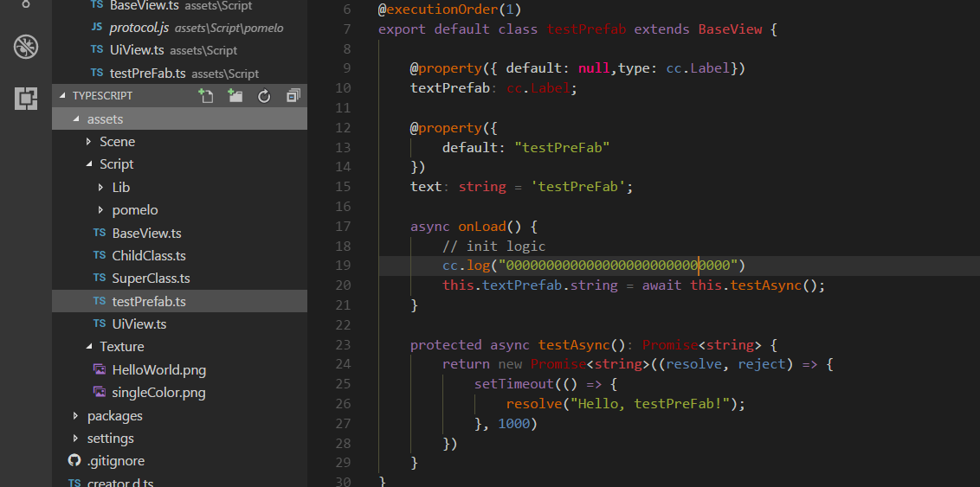The image size is (980, 487).
Task: Open the Debug view in the activity bar
Action: pos(26,48)
